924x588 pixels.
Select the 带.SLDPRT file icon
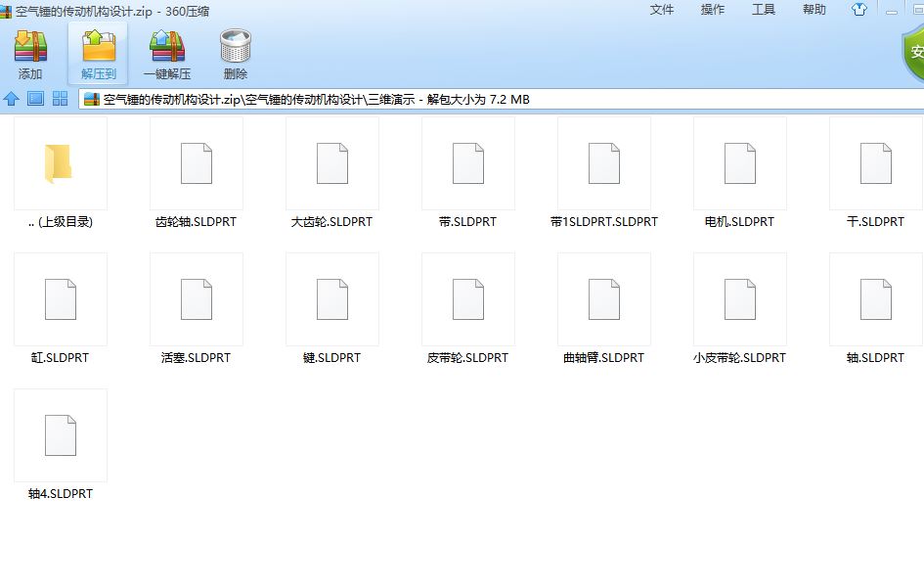pyautogui.click(x=468, y=163)
